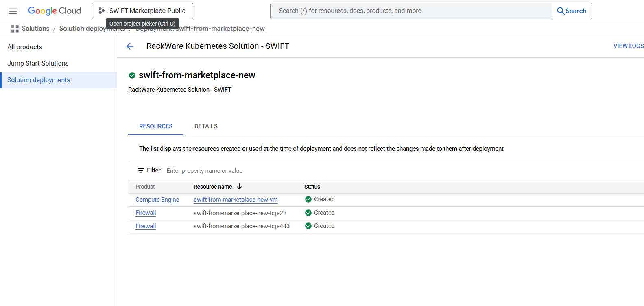Click the Search button

(572, 11)
